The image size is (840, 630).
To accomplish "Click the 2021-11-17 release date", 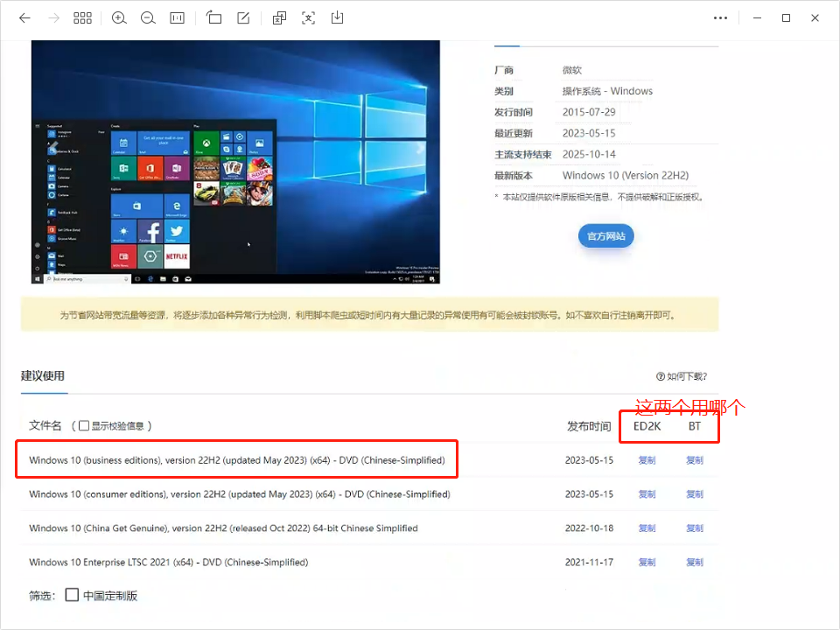I will [589, 563].
